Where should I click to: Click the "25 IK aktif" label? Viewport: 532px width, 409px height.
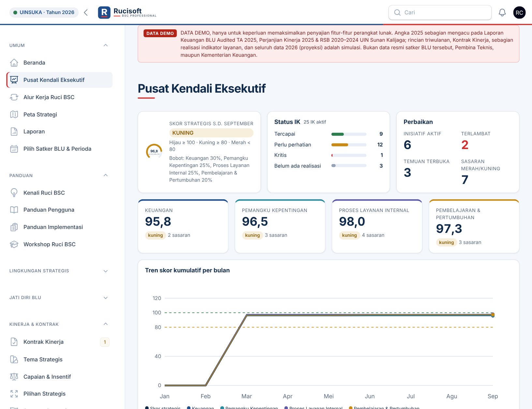[315, 122]
